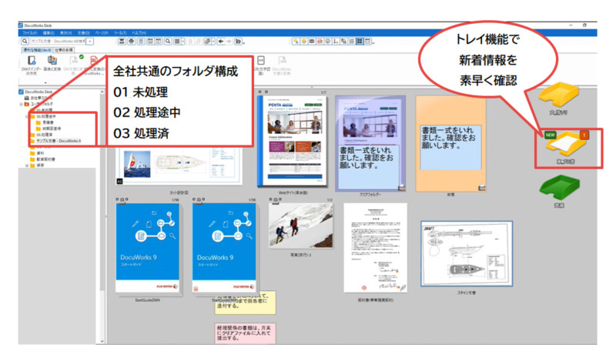Click the print icon in the toolbar
The image size is (616, 364).
(132, 42)
